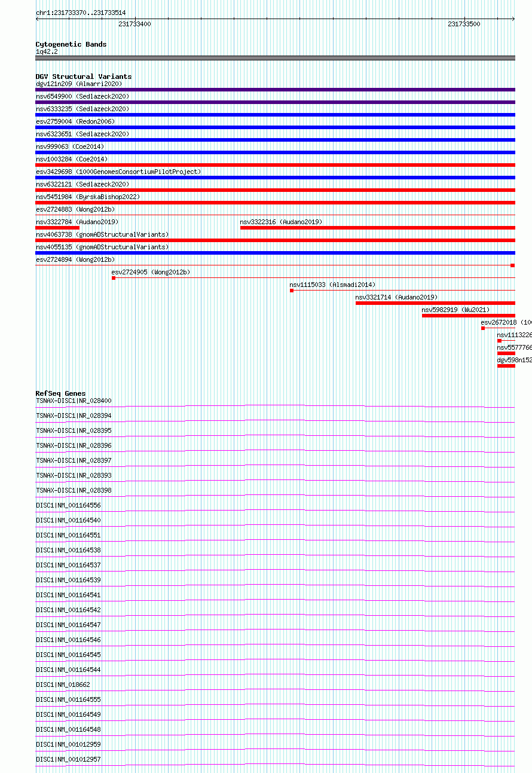The image size is (532, 773).
Task: Open variant nsv3322784 (Audano2019)
Action: click(77, 222)
